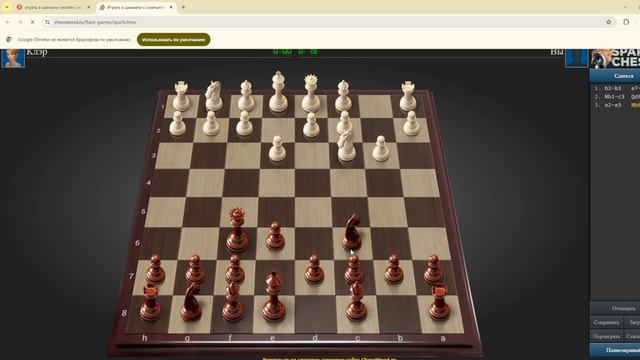Click the white knight on g1
The width and height of the screenshot is (640, 360).
[213, 96]
